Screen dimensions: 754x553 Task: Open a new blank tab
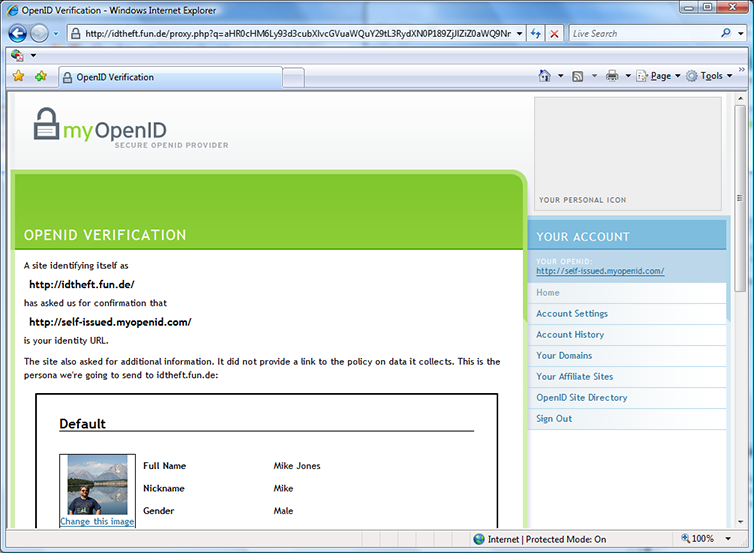[293, 77]
